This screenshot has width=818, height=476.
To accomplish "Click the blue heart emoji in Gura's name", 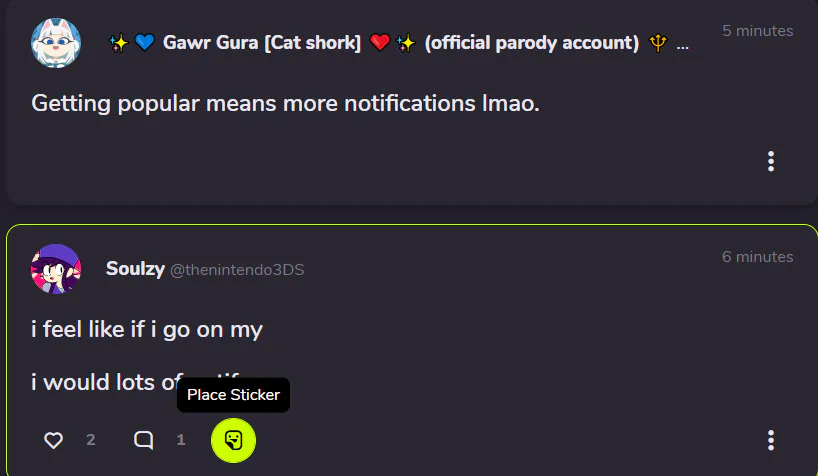I will [x=145, y=42].
